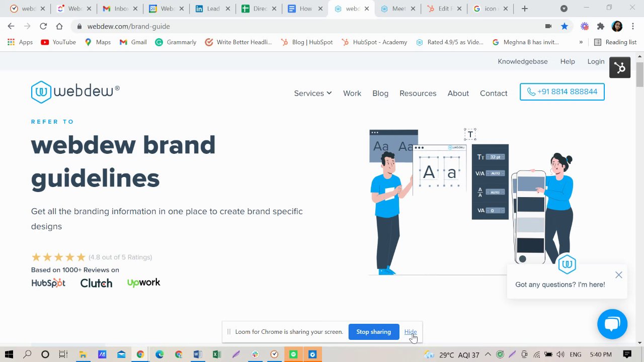Open the Chrome profile avatar
Viewport: 644px width, 362px height.
point(617,26)
